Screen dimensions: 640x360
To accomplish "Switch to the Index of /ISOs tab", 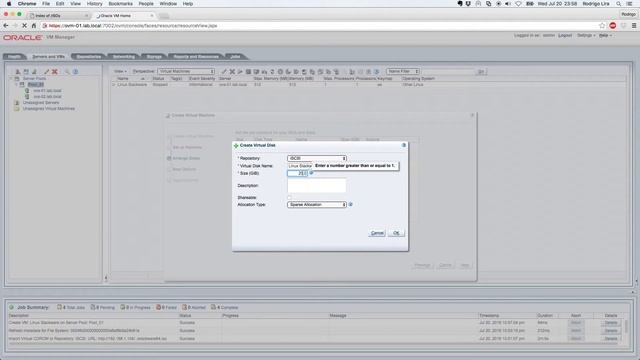I will (58, 16).
